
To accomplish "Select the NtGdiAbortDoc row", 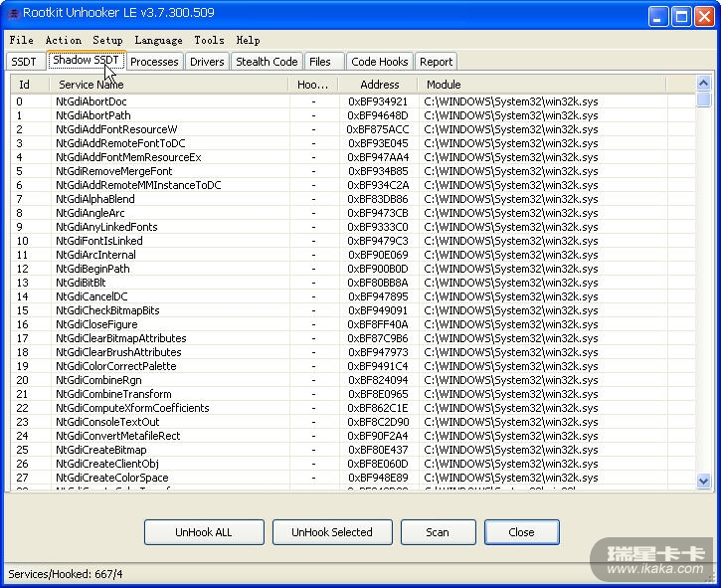I will pos(353,101).
